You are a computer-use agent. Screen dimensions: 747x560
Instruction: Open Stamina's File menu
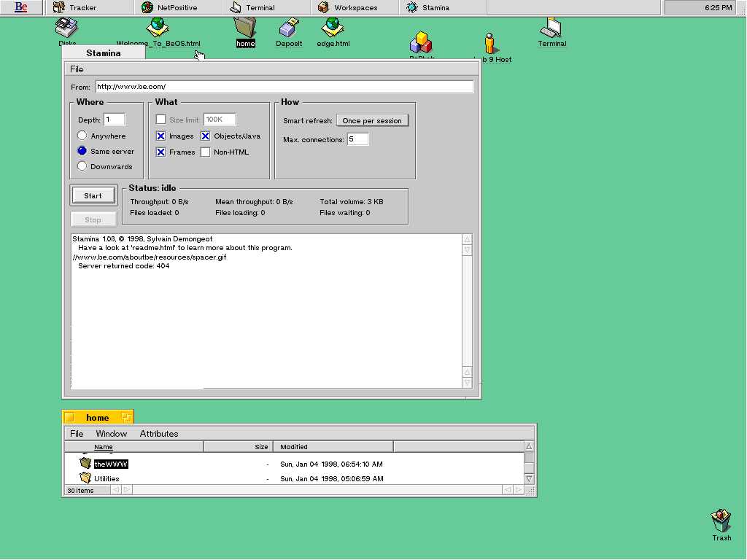[x=77, y=69]
